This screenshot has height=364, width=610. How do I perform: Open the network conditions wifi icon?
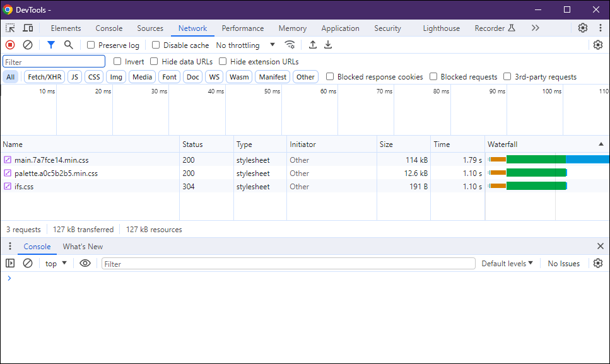tap(290, 45)
